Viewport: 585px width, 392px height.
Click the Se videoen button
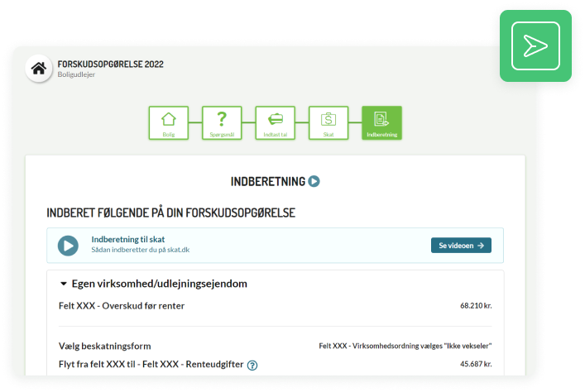point(461,246)
